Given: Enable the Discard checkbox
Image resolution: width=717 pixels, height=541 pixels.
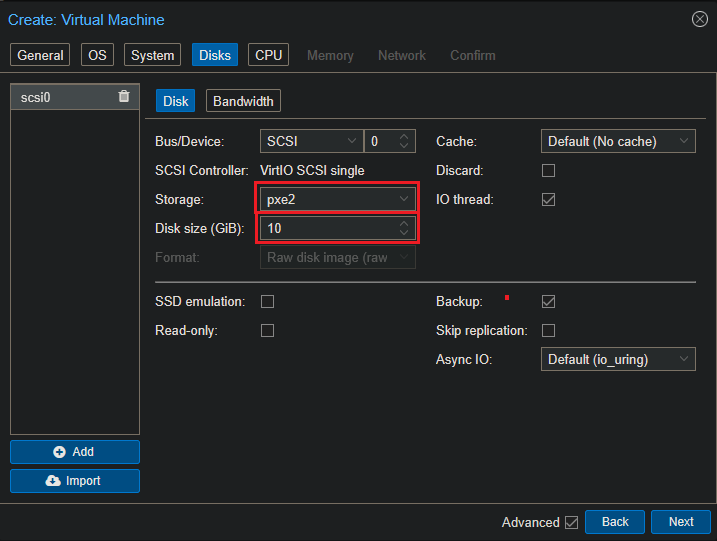Looking at the screenshot, I should coord(548,171).
